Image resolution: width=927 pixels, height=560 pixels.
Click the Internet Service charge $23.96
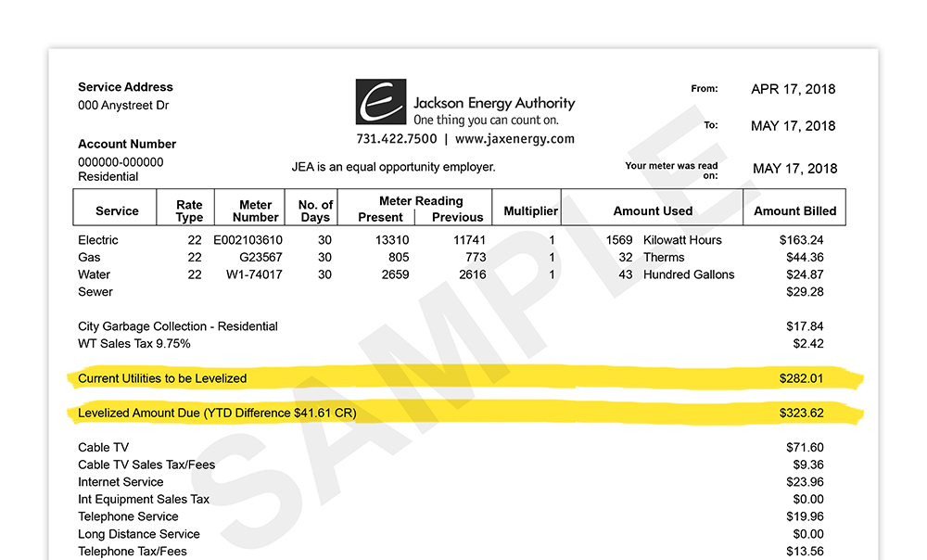pos(805,482)
